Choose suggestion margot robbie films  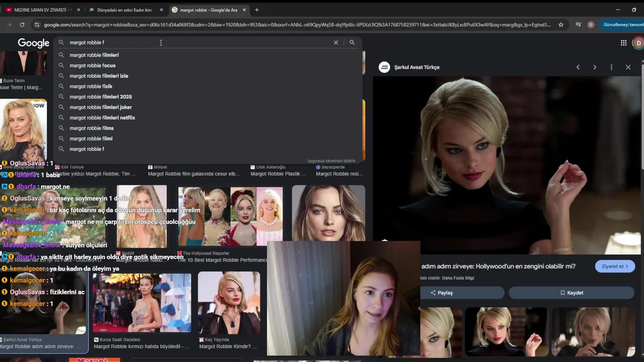tap(92, 128)
